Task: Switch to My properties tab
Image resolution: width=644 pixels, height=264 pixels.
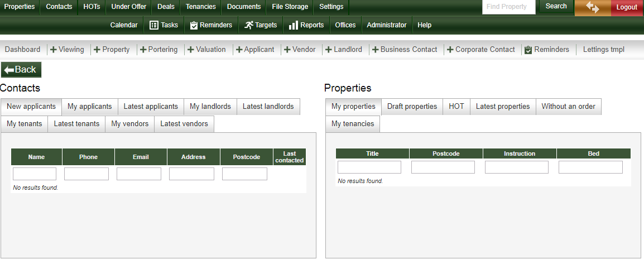Action: pyautogui.click(x=353, y=107)
